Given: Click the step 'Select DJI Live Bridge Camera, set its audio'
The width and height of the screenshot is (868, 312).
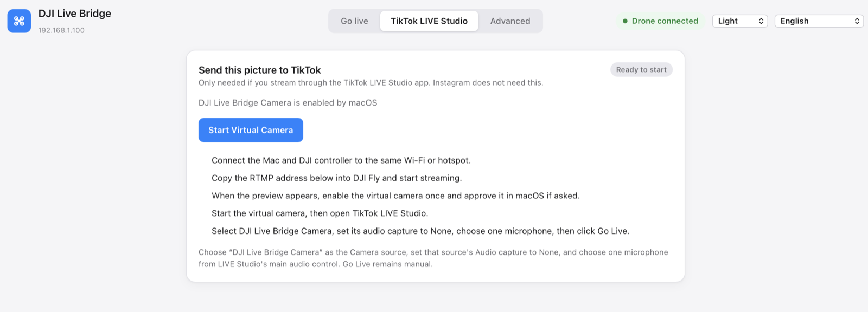Looking at the screenshot, I should click(420, 231).
